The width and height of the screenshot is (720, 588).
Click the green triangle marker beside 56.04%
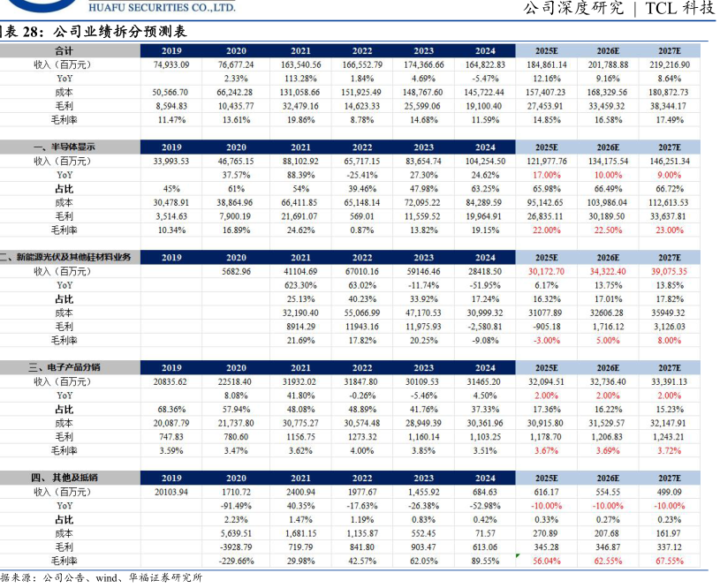[x=517, y=555]
